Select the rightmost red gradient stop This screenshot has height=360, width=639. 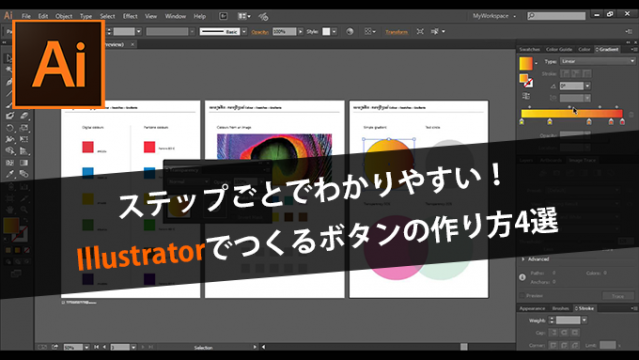pos(622,121)
